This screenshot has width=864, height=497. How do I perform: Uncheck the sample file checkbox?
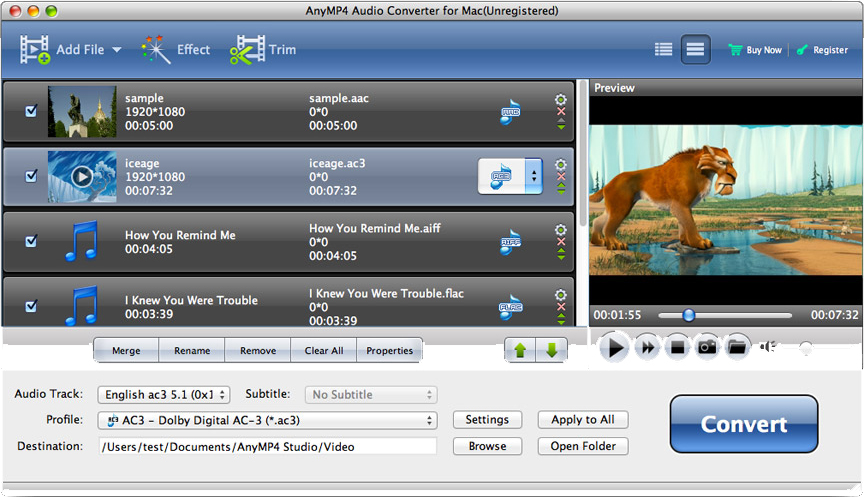[x=31, y=111]
